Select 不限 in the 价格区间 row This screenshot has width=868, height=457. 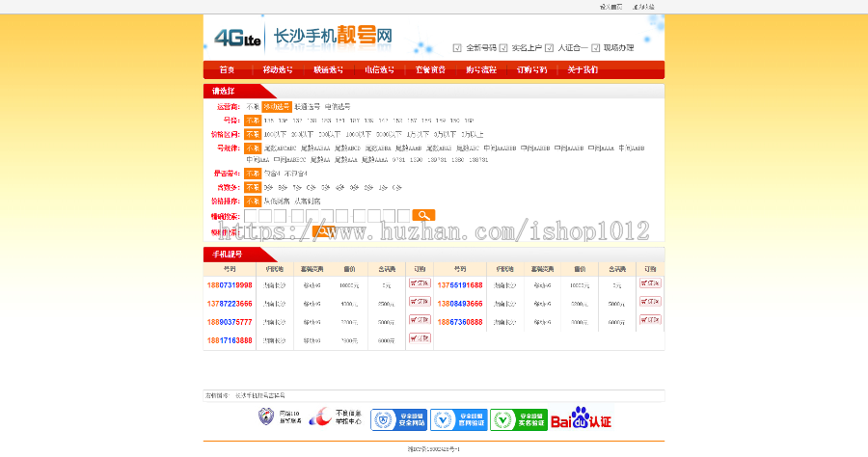coord(253,134)
